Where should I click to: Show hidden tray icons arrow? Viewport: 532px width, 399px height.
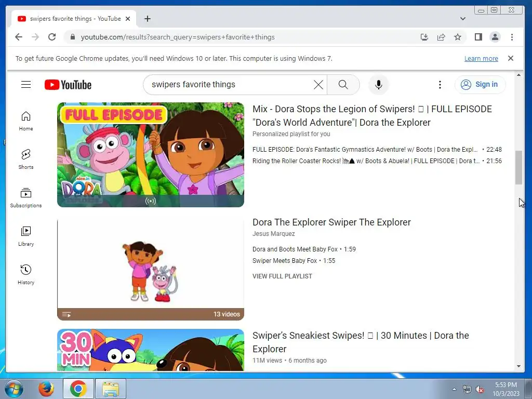pos(454,389)
